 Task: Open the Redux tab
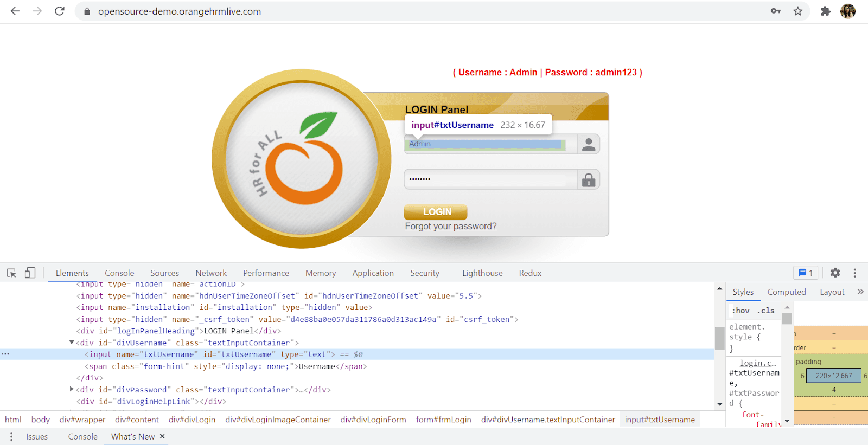tap(530, 273)
